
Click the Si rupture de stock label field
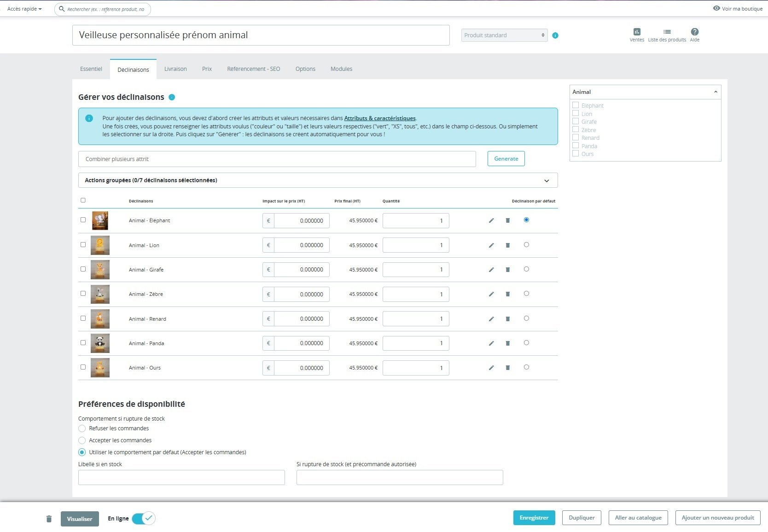coord(400,477)
